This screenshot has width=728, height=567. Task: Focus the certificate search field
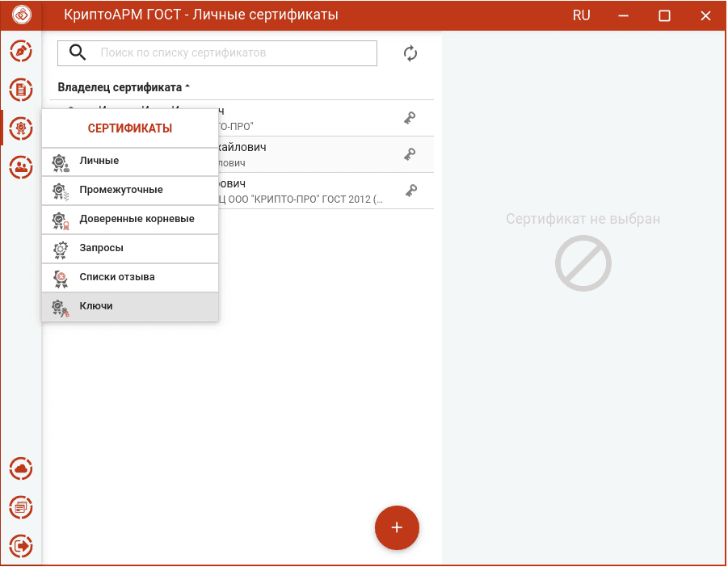[x=217, y=52]
